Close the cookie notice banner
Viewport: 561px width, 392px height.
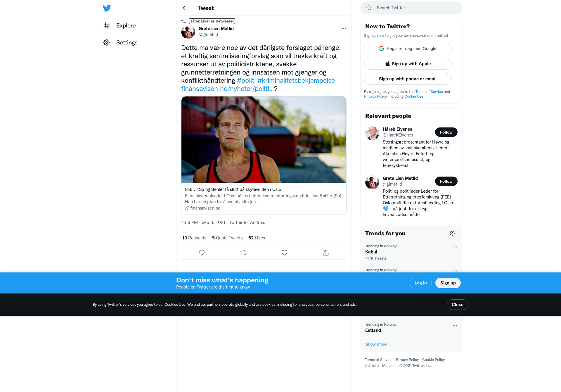coord(457,305)
